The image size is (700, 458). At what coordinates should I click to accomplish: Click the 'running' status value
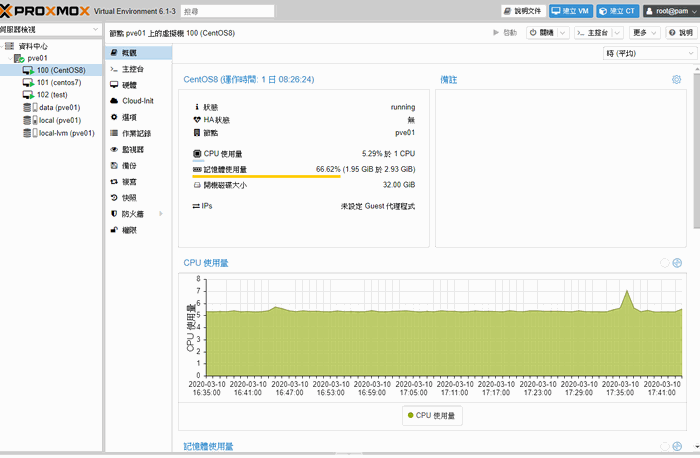tap(403, 107)
